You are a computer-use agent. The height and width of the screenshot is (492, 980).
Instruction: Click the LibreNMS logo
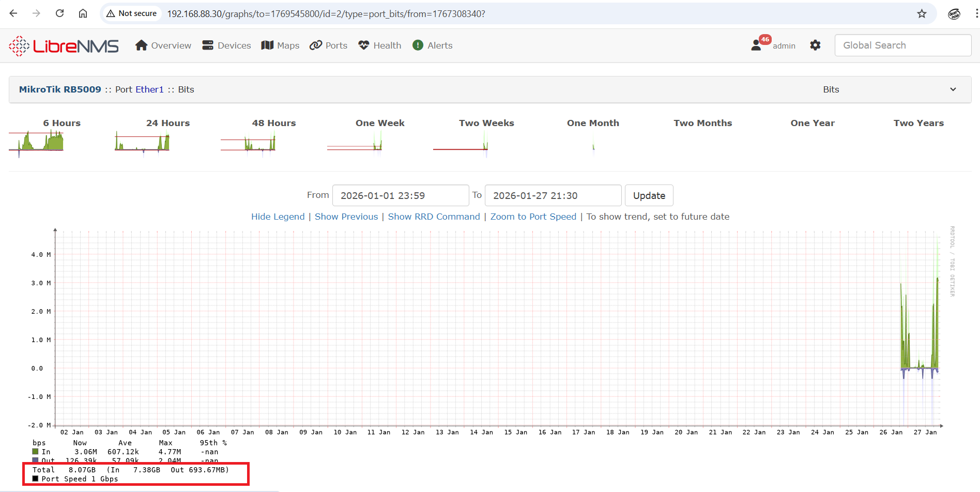point(64,46)
